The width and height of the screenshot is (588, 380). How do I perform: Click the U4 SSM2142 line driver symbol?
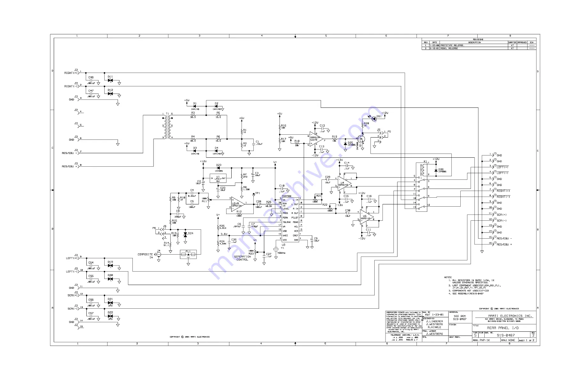(344, 183)
